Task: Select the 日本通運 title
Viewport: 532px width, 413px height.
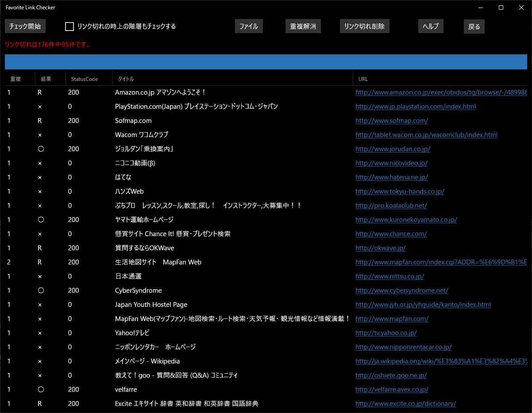Action: coord(128,276)
